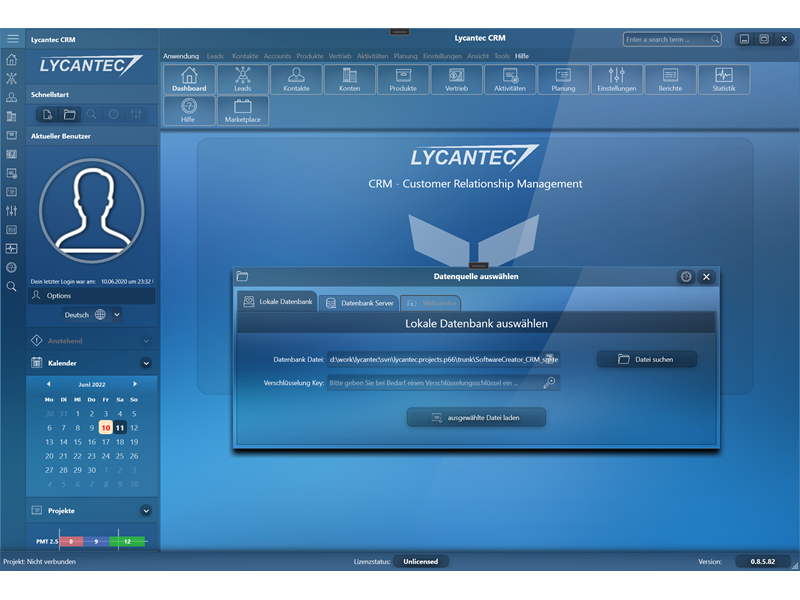Click the Options button under user avatar

[x=92, y=295]
